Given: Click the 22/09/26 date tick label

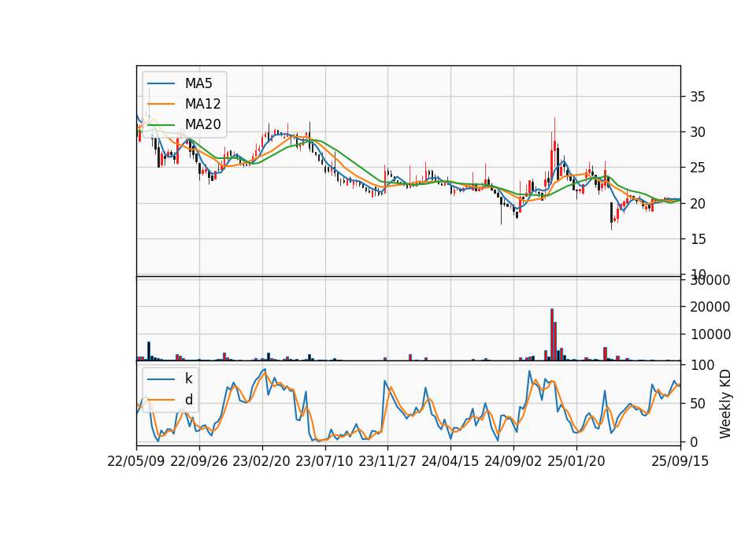Looking at the screenshot, I should (x=199, y=461).
